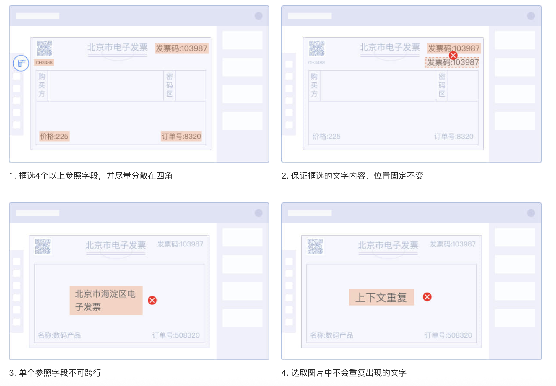Select highlighted 价格:225 field in panel 1
The width and height of the screenshot is (556, 386).
(x=54, y=136)
